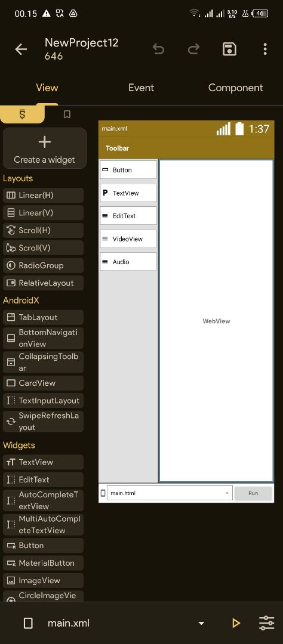Select the WebView area in preview
This screenshot has height=644, width=283.
pyautogui.click(x=216, y=321)
